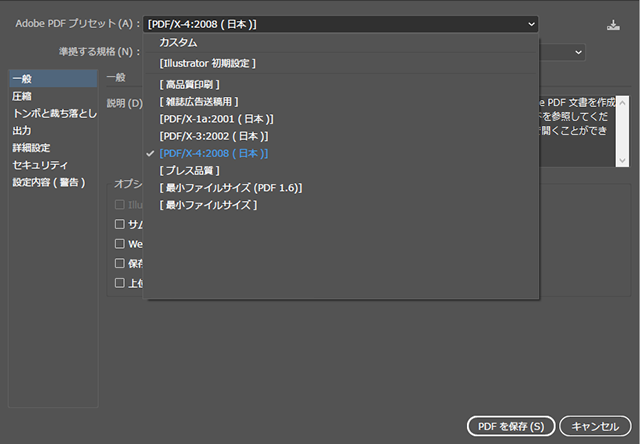This screenshot has height=444, width=640.
Task: Toggle the 保存 option checkbox
Action: [x=120, y=263]
